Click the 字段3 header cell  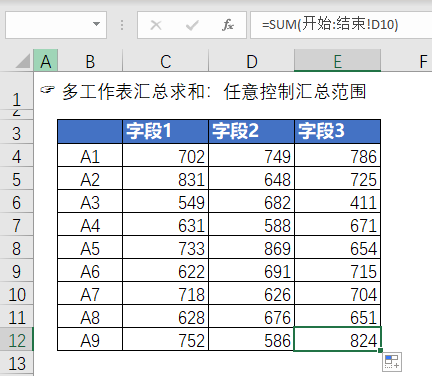pos(338,132)
